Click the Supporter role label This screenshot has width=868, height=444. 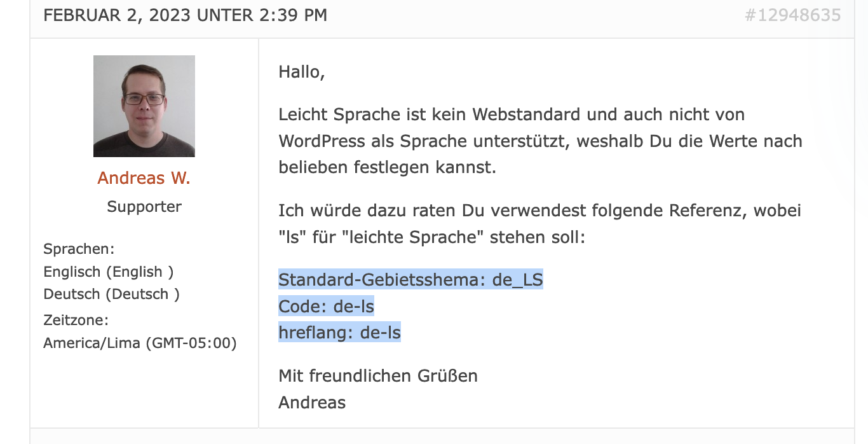[144, 207]
